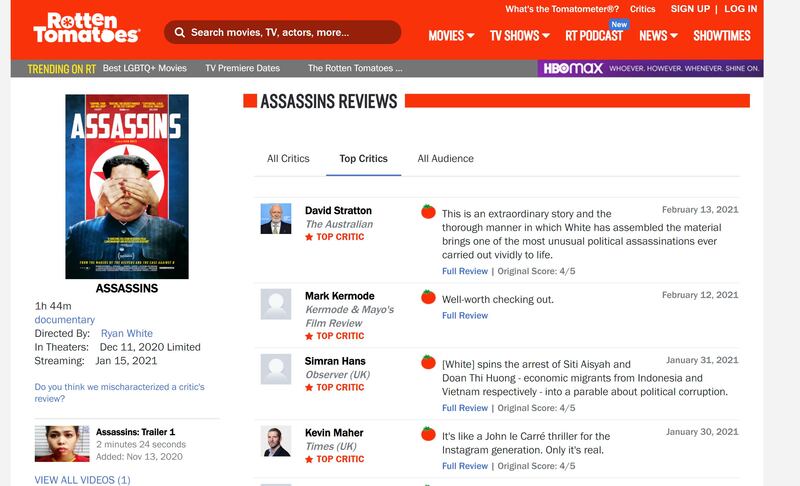Click the Rotten Tomatoes logo
Viewport: 800px width, 486px height.
86,28
